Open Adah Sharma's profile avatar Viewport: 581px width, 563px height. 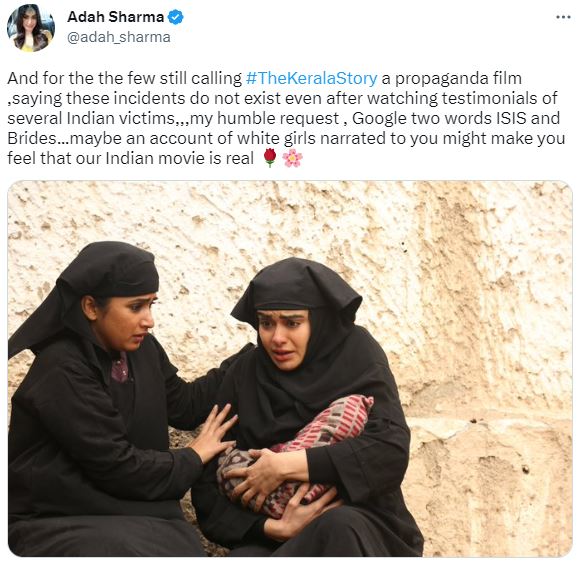tap(31, 28)
